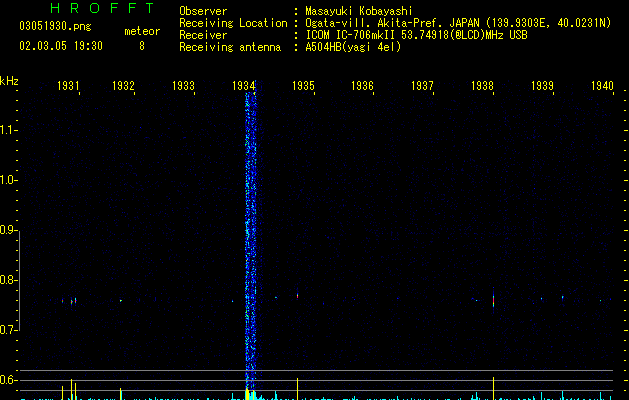Click the kHz axis unit label
Image resolution: width=629 pixels, height=400 pixels.
[9, 81]
